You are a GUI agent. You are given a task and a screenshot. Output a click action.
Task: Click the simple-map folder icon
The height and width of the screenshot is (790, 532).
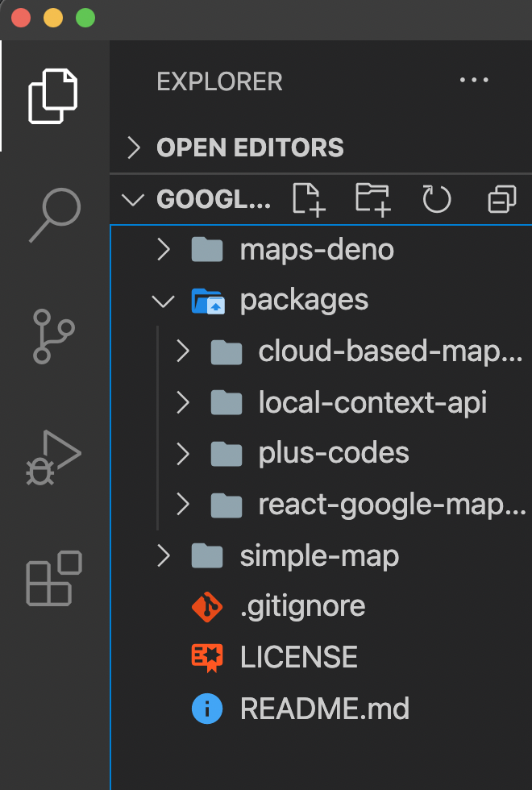click(207, 555)
